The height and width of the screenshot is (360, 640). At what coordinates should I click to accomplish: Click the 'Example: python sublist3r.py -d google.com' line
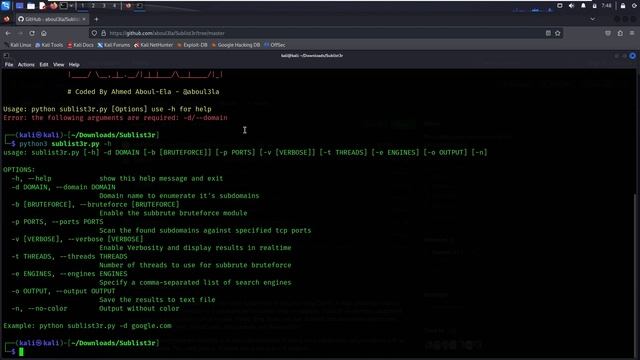click(x=87, y=326)
